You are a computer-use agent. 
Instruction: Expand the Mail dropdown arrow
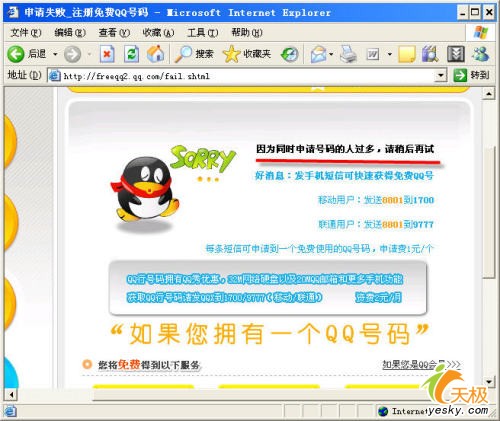[x=331, y=54]
